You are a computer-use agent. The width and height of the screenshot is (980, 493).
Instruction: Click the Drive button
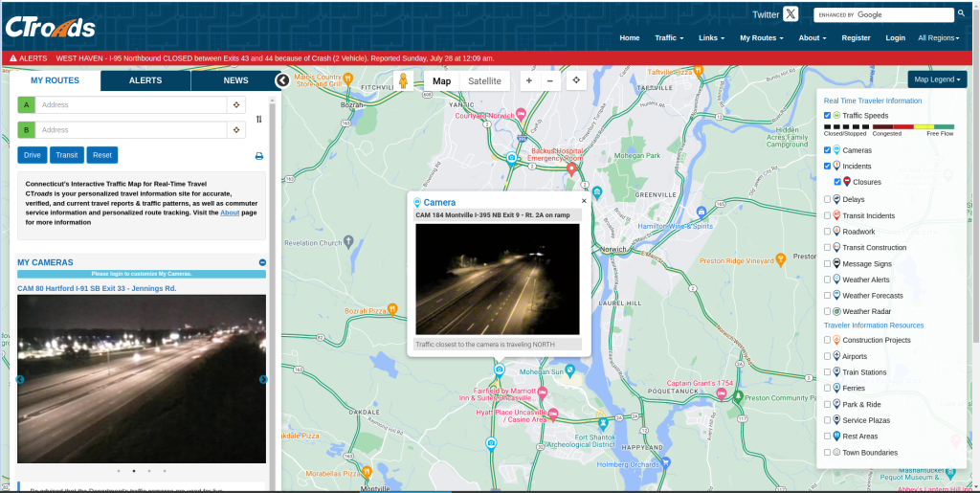click(33, 155)
